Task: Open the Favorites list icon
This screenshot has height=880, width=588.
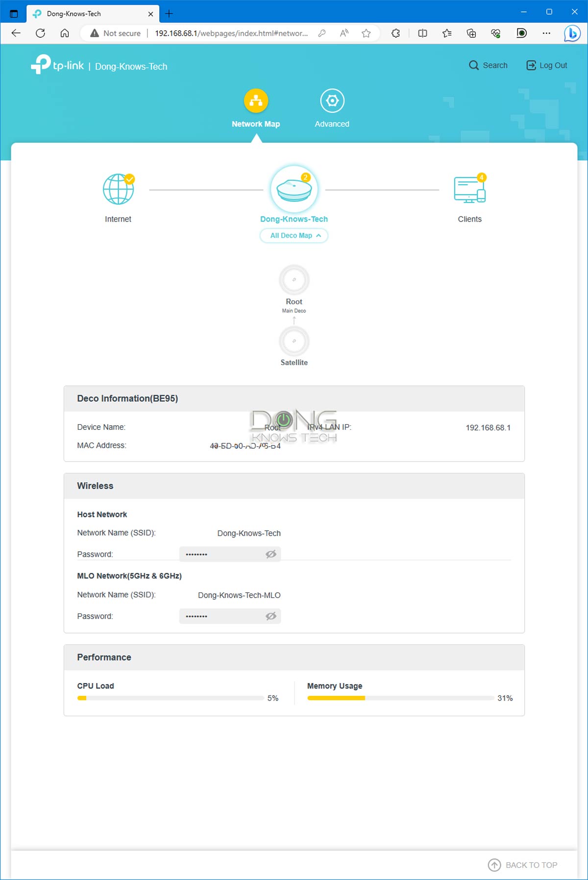Action: (447, 33)
